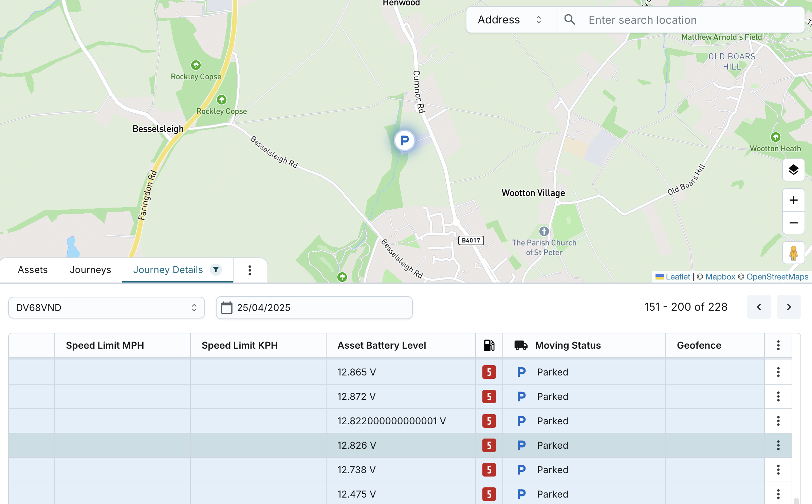Go to next page of results
This screenshot has height=504, width=812.
(789, 307)
